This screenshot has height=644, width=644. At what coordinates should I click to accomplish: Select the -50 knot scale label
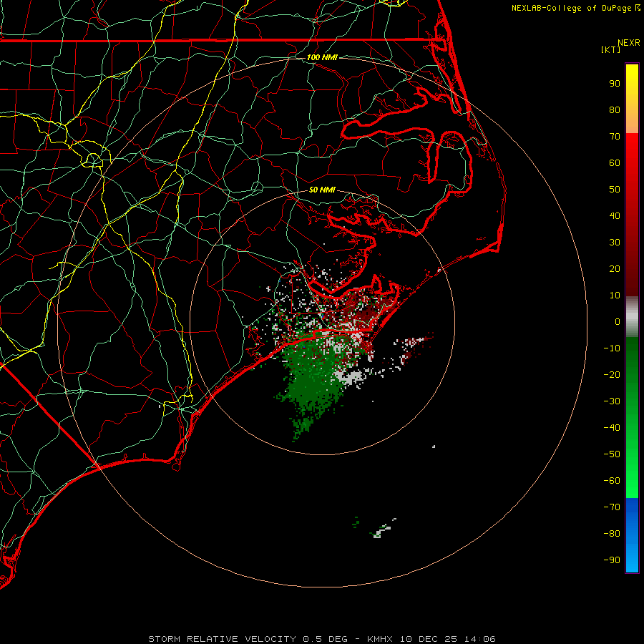click(612, 454)
